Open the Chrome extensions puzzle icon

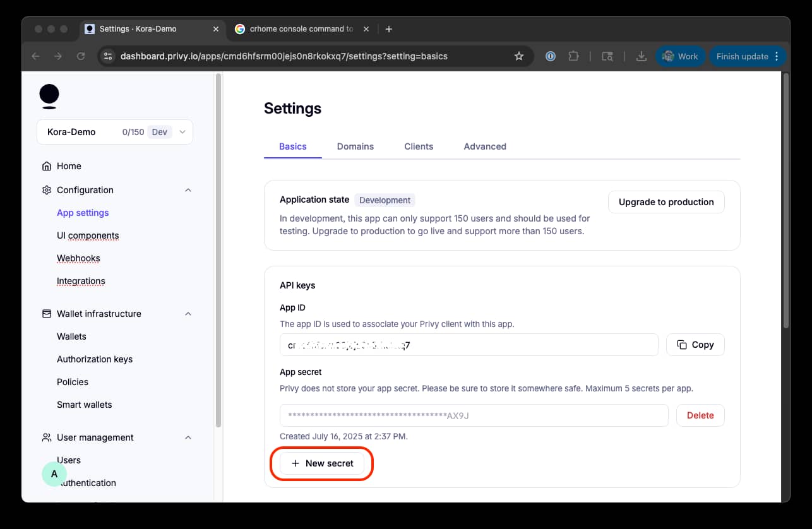point(573,56)
